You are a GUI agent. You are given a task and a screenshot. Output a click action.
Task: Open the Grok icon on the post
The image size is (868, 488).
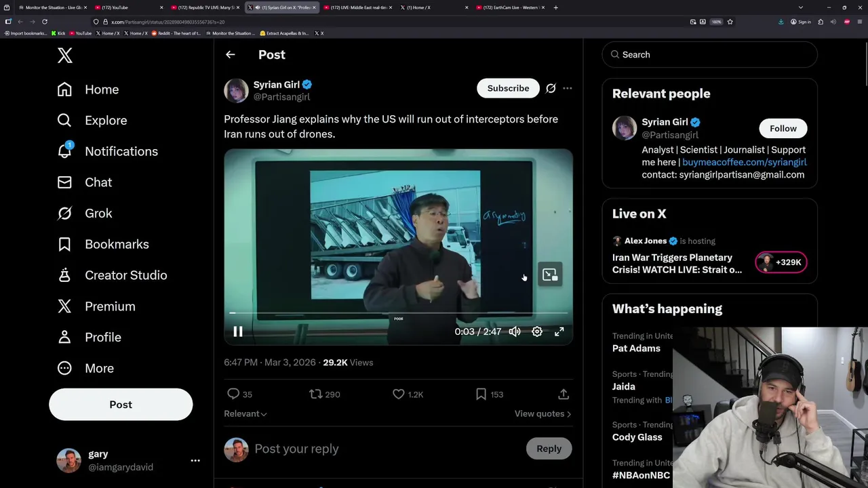[551, 88]
